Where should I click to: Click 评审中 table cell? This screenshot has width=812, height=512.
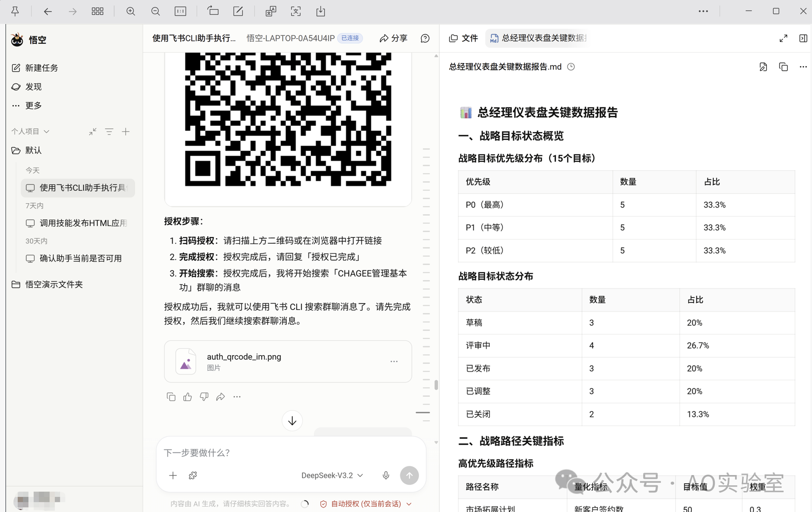pyautogui.click(x=520, y=345)
